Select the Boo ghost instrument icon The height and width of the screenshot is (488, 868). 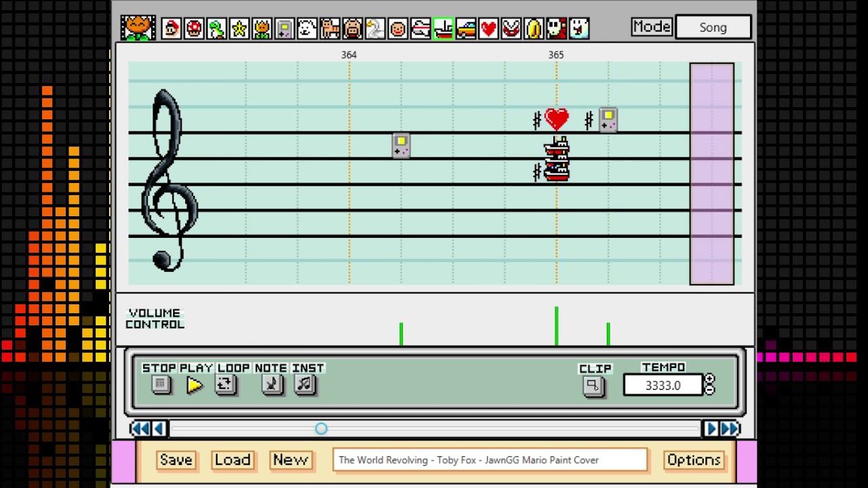tap(579, 28)
